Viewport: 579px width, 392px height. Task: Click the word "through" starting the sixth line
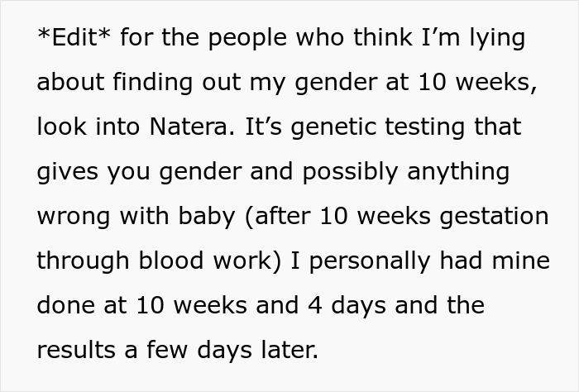(83, 262)
